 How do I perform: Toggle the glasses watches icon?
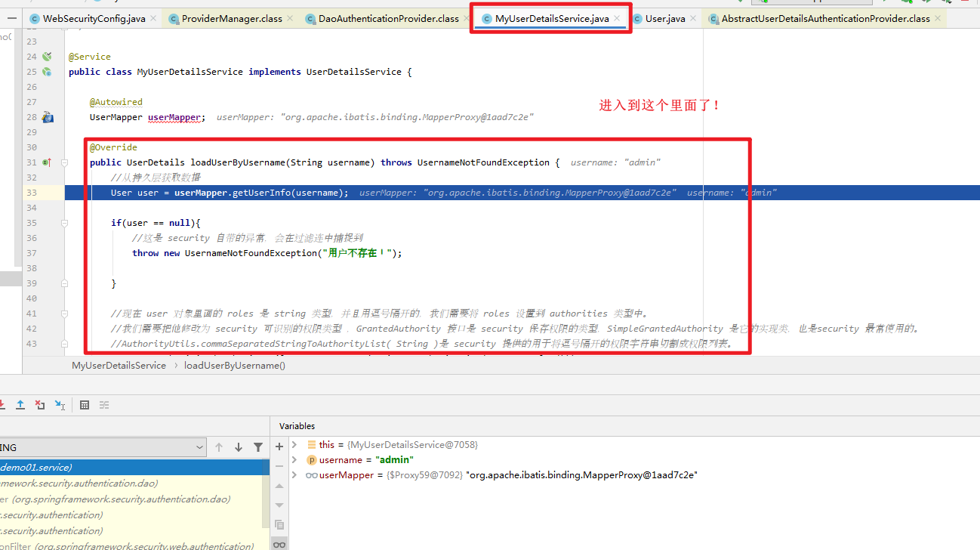[279, 543]
